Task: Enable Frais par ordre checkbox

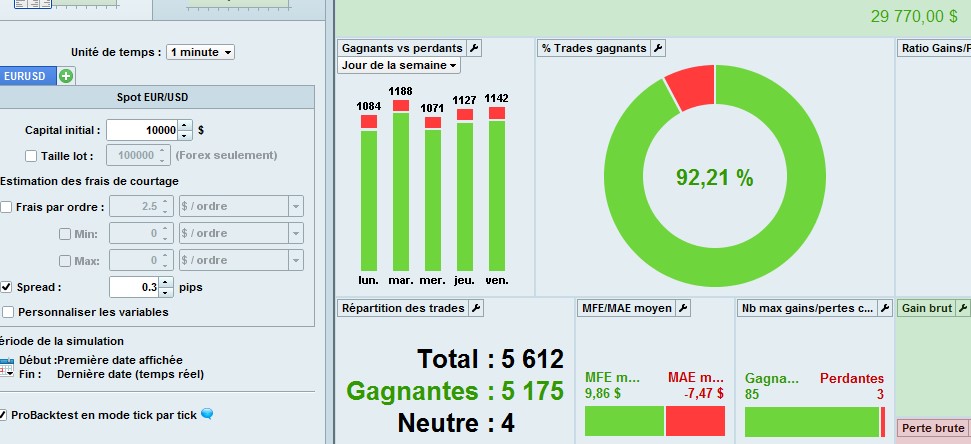Action: [6, 207]
